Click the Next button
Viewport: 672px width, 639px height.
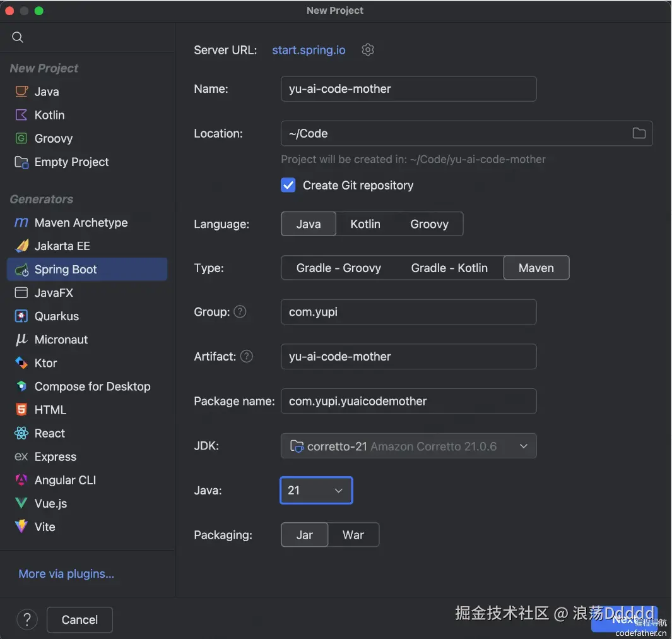click(624, 619)
